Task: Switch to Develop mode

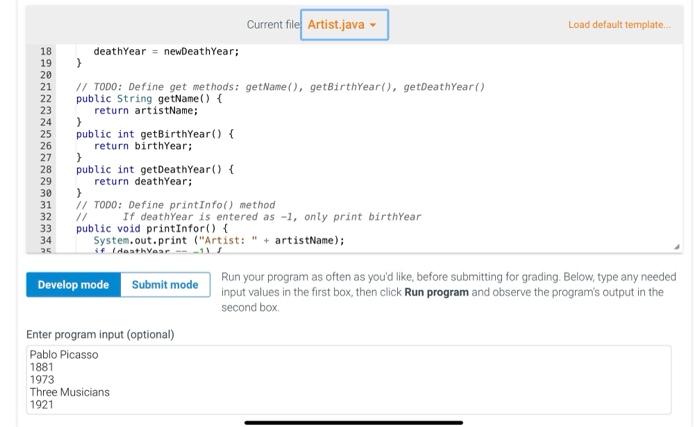Action: click(x=73, y=285)
